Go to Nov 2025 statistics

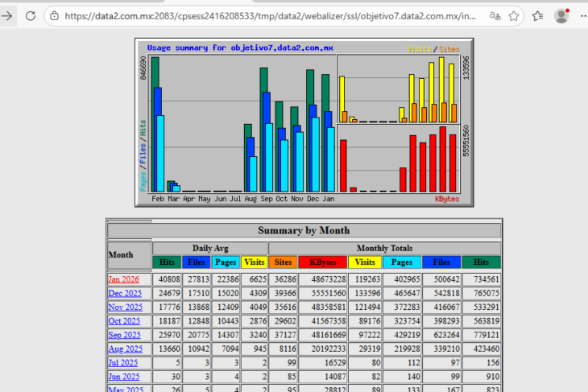(x=125, y=307)
